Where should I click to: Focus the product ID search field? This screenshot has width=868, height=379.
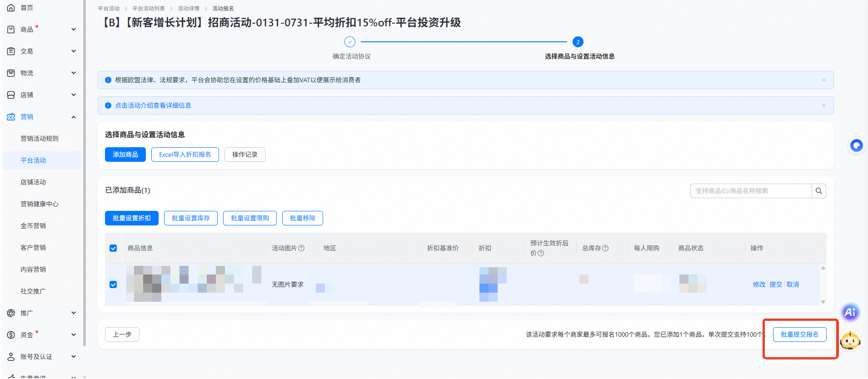click(750, 191)
